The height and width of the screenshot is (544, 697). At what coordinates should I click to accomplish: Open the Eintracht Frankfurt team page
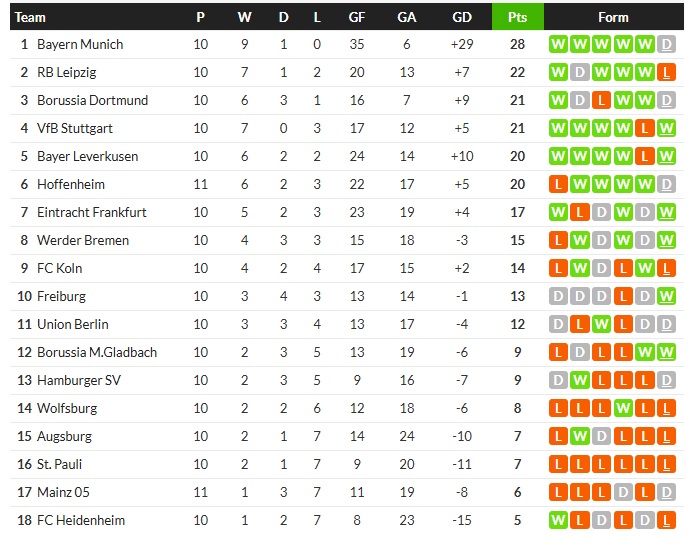[92, 212]
